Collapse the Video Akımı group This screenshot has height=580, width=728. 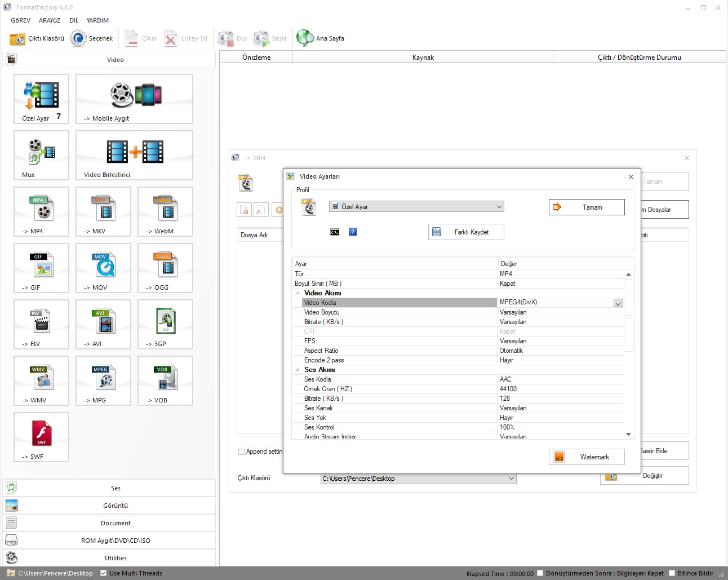pos(298,293)
